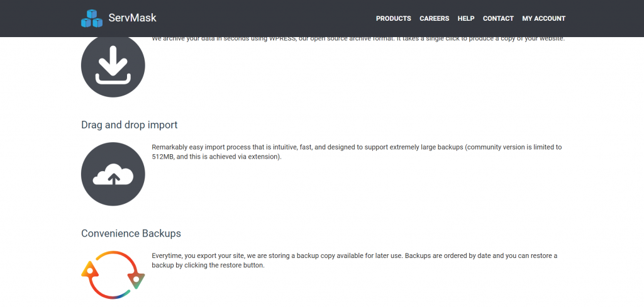The image size is (644, 307).
Task: Go to the CAREERS page
Action: click(x=434, y=18)
